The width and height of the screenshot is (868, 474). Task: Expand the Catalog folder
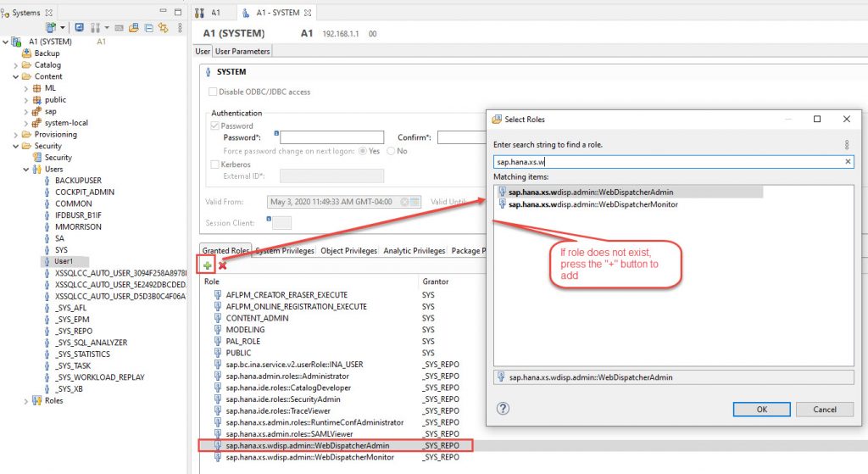coord(15,65)
